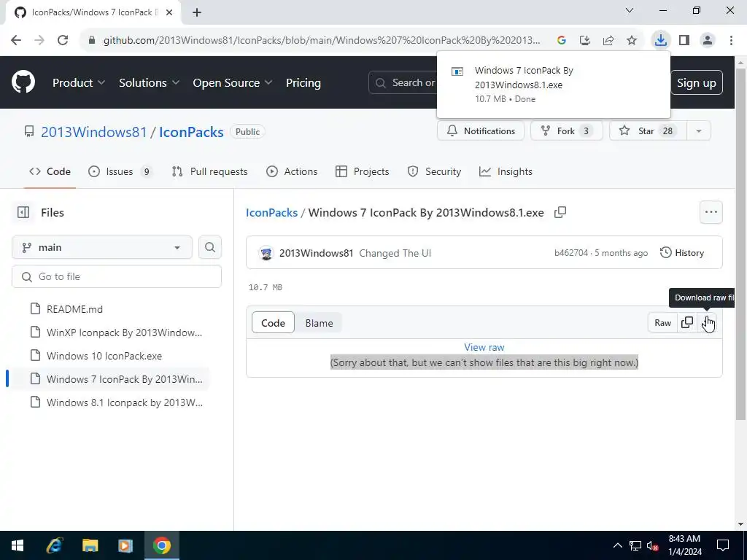Click the tab search chevron in title bar
This screenshot has width=747, height=560.
pos(630,10)
